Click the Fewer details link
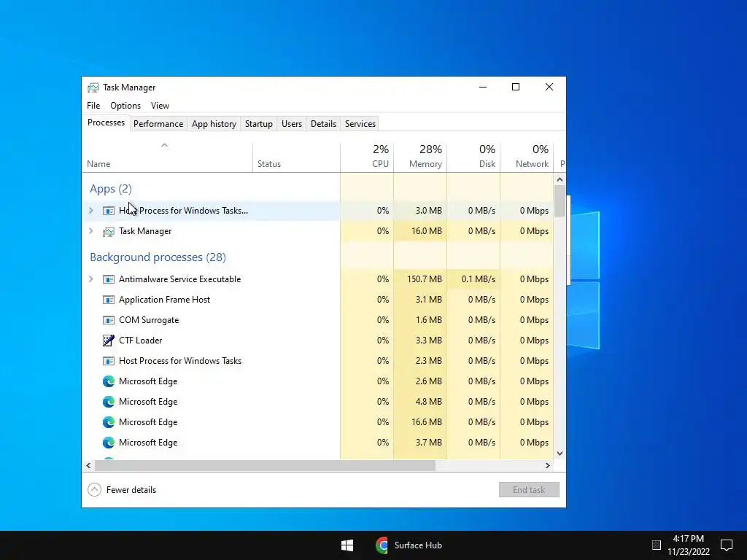The image size is (747, 560). coord(131,490)
